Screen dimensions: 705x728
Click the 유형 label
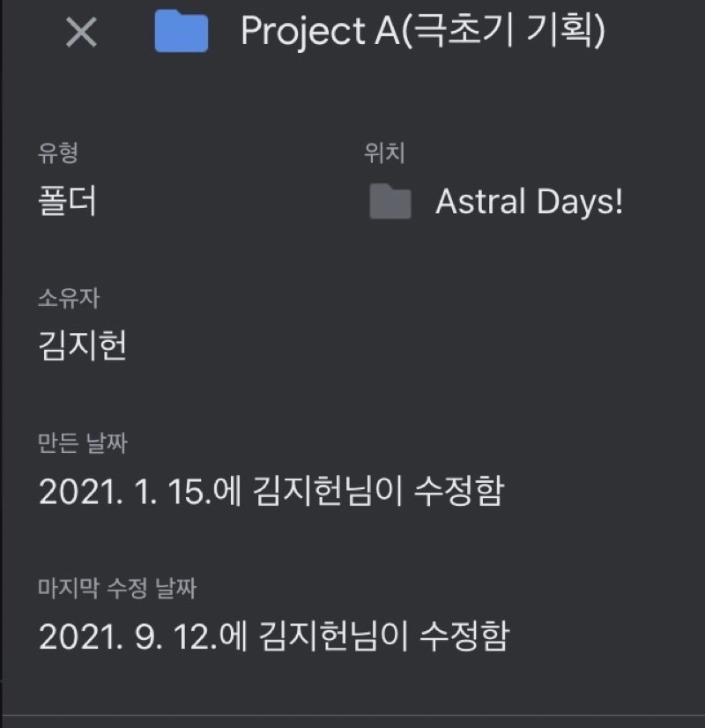click(x=58, y=153)
